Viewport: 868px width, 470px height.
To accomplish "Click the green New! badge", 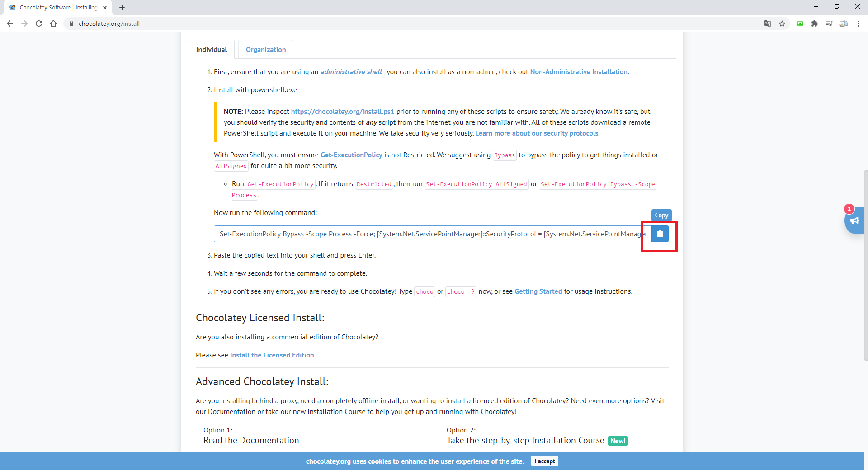I will coord(618,441).
